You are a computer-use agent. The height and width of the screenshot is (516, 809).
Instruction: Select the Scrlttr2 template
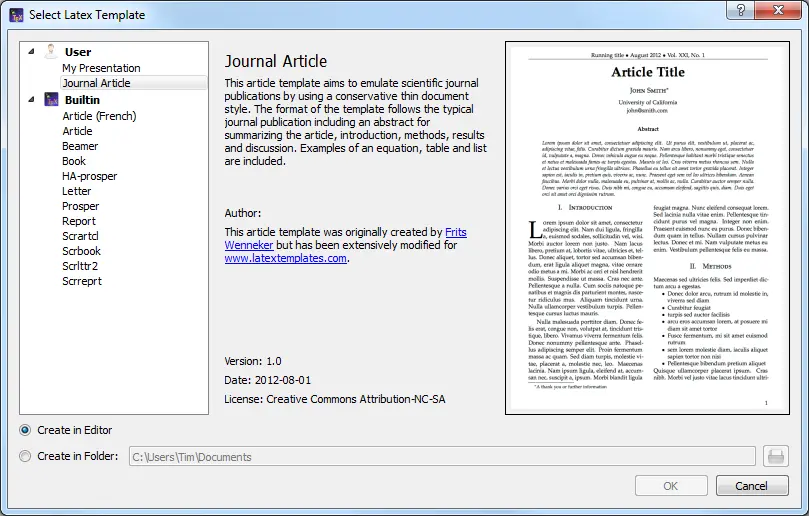point(82,266)
